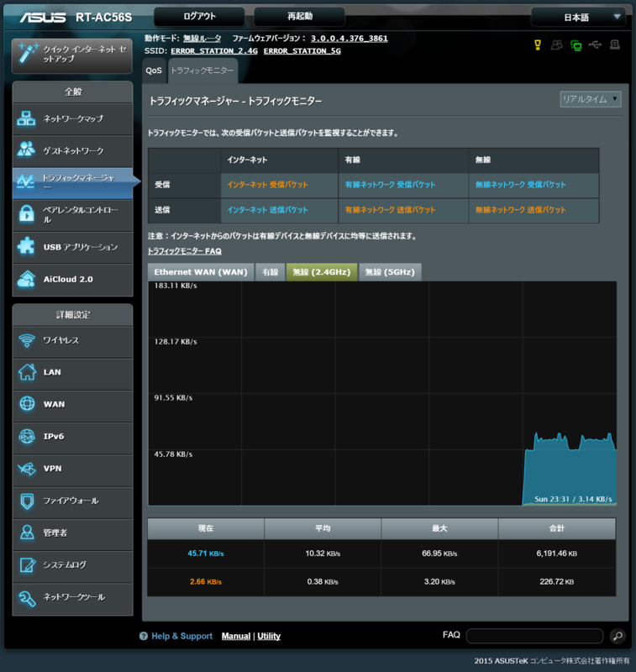Open the 無線ルーター operation mode link
The image size is (636, 672).
click(202, 39)
